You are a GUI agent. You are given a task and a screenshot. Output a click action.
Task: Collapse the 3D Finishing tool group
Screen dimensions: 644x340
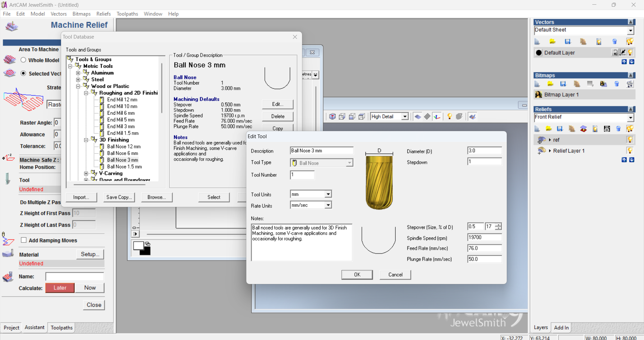tap(86, 140)
